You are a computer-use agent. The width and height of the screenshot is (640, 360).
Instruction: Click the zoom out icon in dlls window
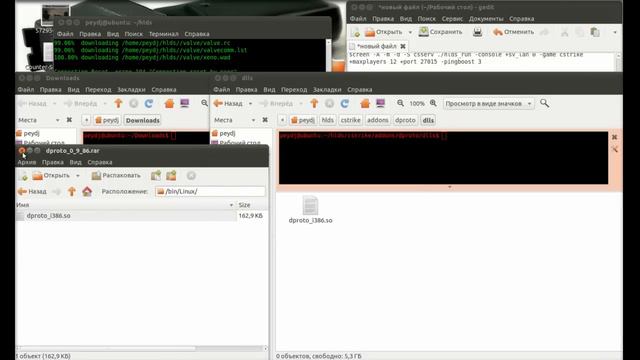click(x=400, y=104)
